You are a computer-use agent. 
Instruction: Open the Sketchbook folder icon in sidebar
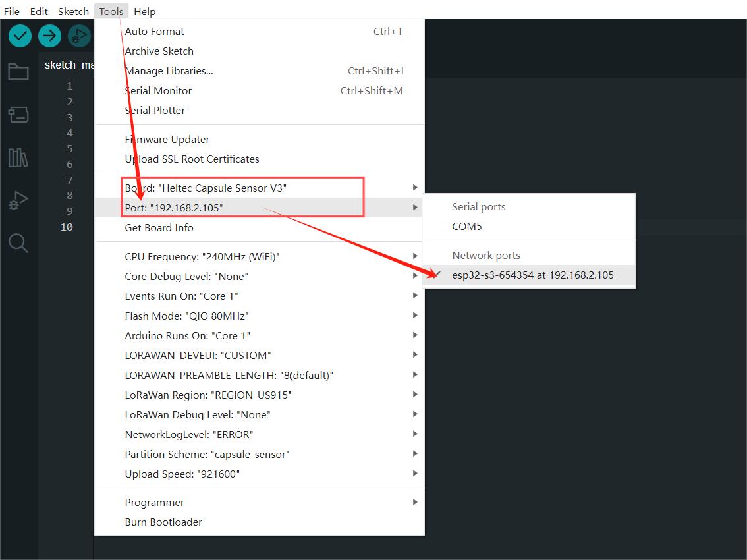tap(18, 72)
